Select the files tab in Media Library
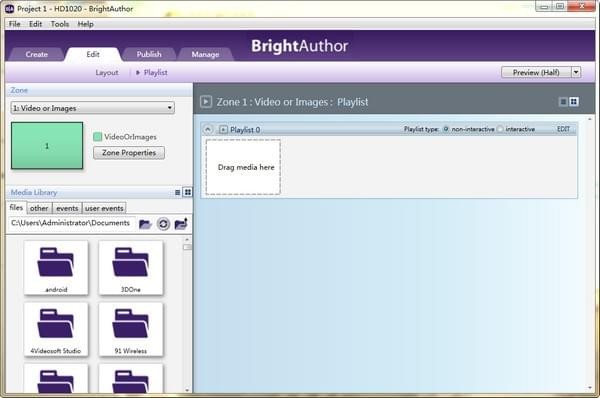Image resolution: width=600 pixels, height=398 pixels. point(16,207)
